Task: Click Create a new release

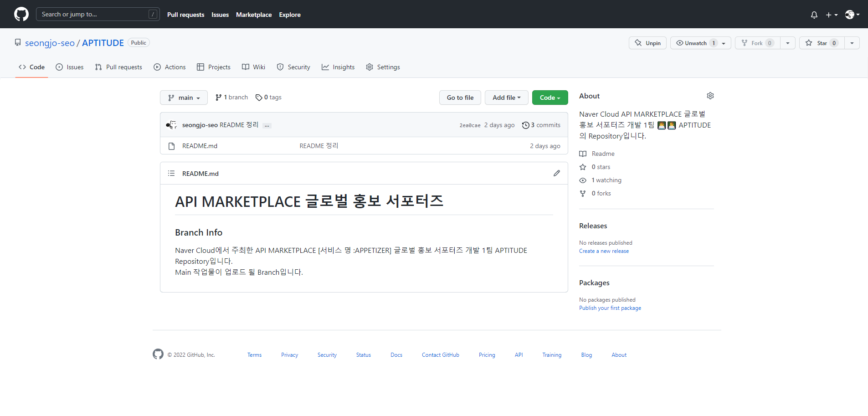Action: 604,251
